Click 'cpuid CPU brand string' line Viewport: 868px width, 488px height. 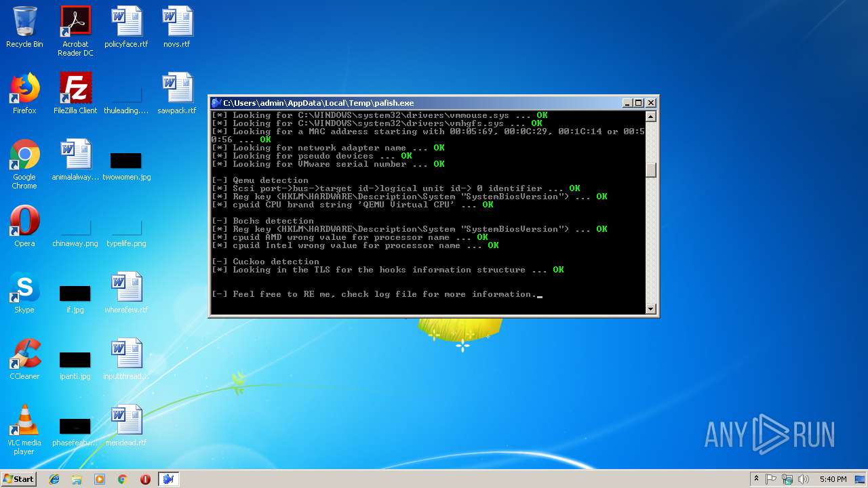(353, 205)
